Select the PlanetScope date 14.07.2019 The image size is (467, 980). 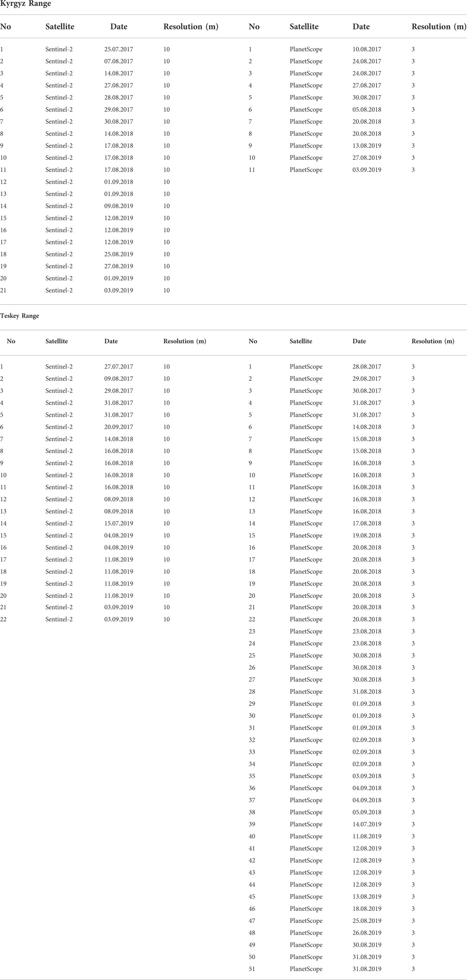[367, 824]
